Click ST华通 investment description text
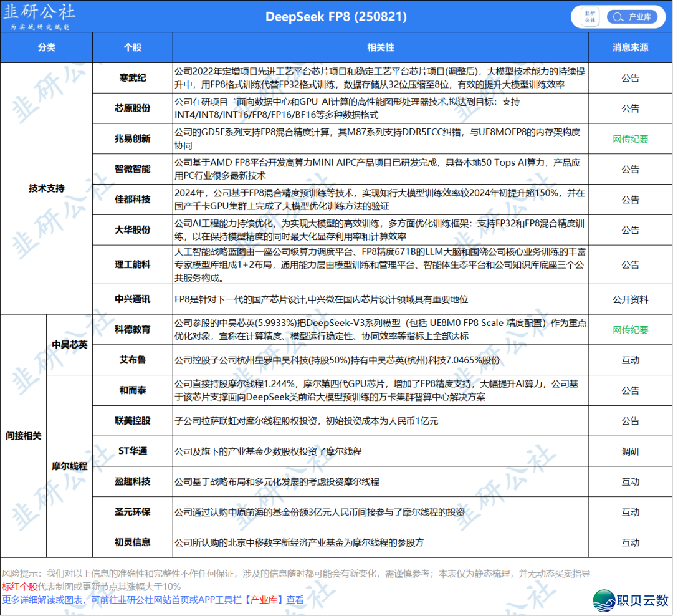673x616 pixels. click(268, 451)
